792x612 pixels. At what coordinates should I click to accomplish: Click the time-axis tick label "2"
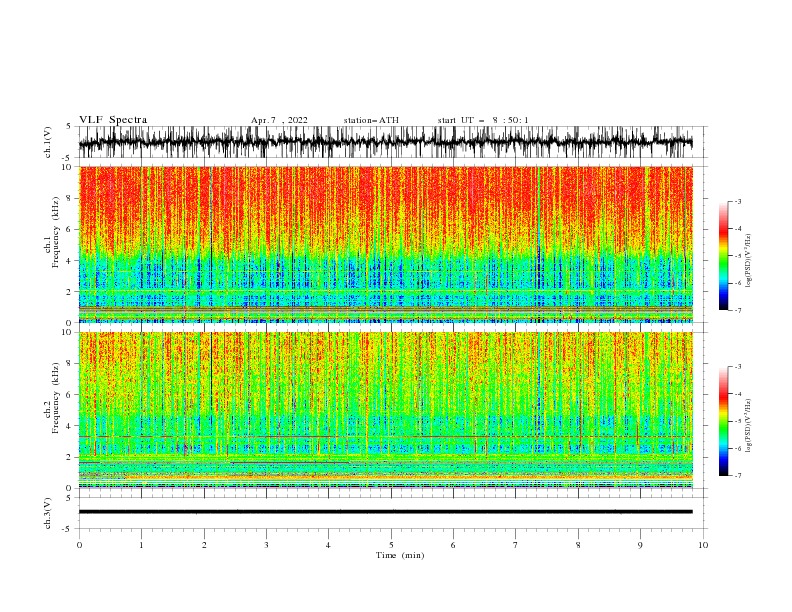click(204, 545)
